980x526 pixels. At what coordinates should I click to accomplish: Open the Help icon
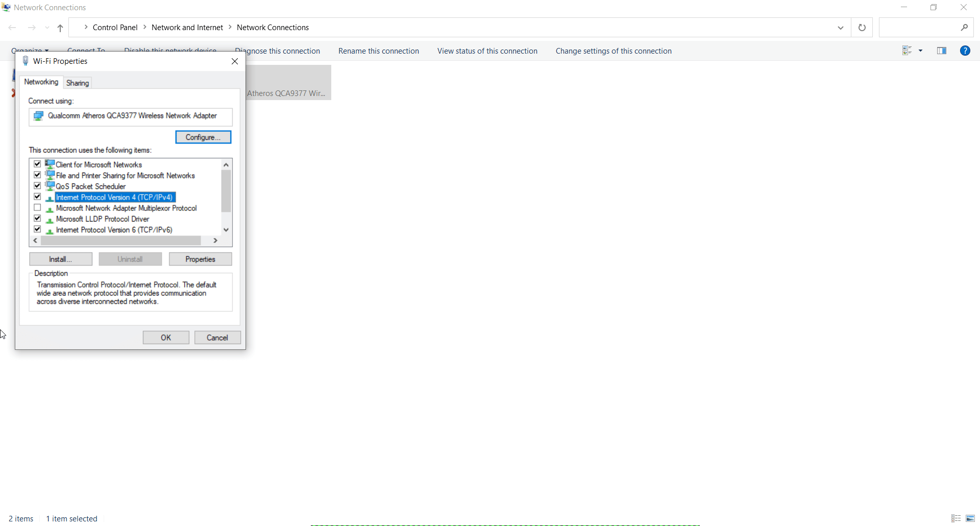pos(965,51)
